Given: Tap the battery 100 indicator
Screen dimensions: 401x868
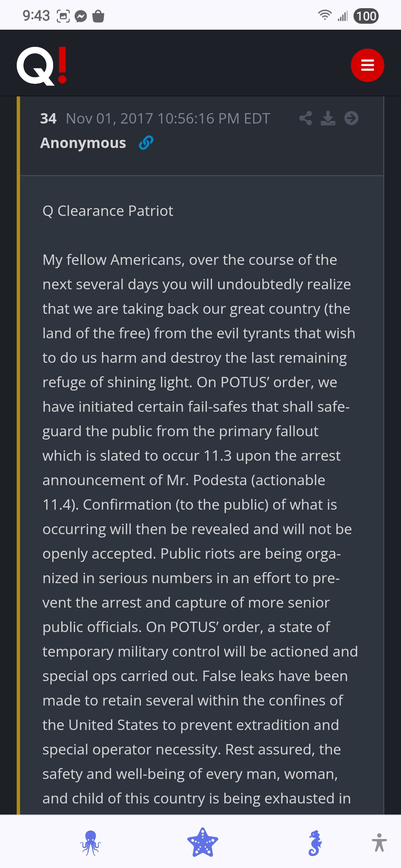Looking at the screenshot, I should (x=366, y=16).
